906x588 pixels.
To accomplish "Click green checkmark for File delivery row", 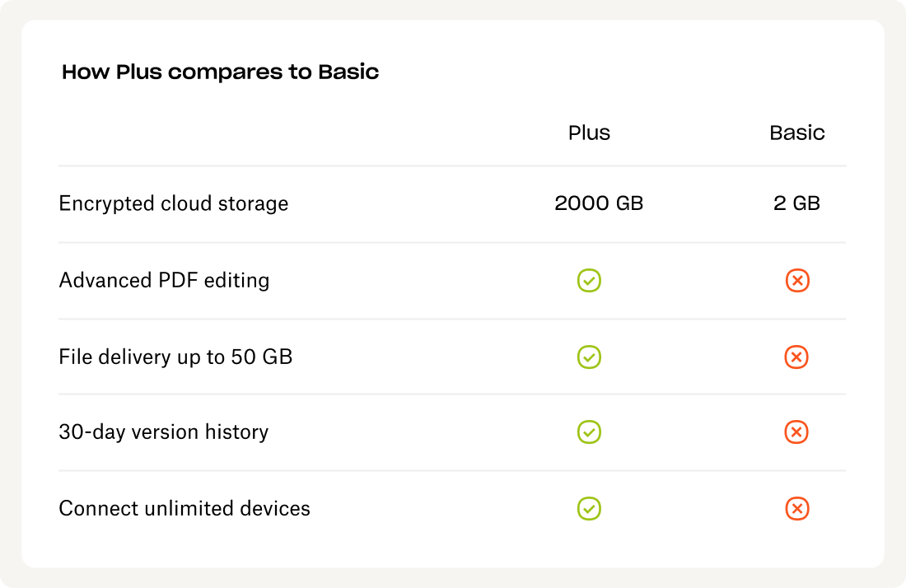I will pos(589,357).
